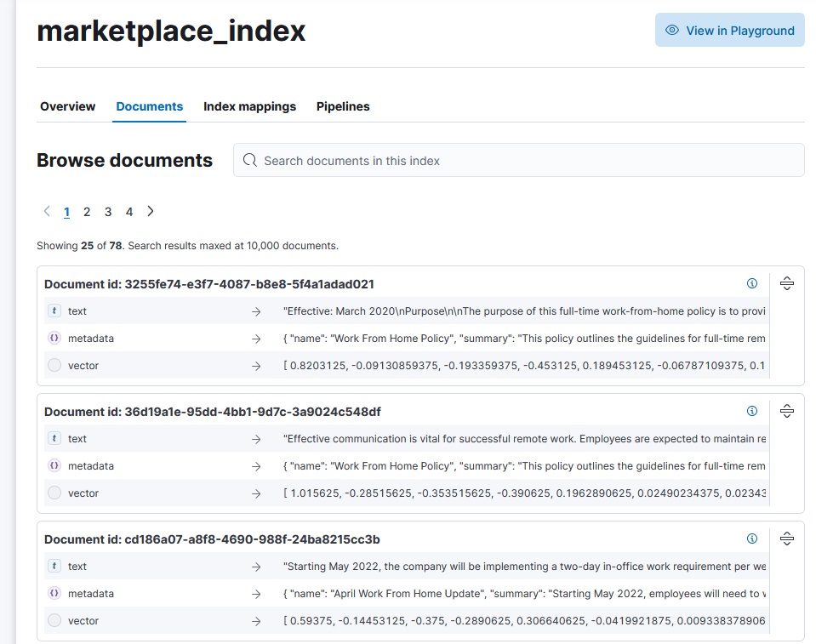Click the metadata JSON type icon on first document
This screenshot has height=644, width=816.
pos(54,338)
